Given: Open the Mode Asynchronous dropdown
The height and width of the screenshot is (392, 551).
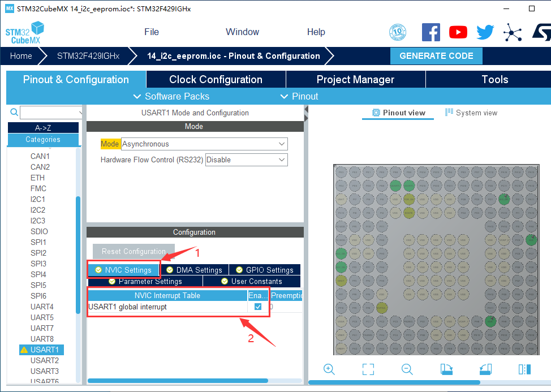Looking at the screenshot, I should point(204,144).
